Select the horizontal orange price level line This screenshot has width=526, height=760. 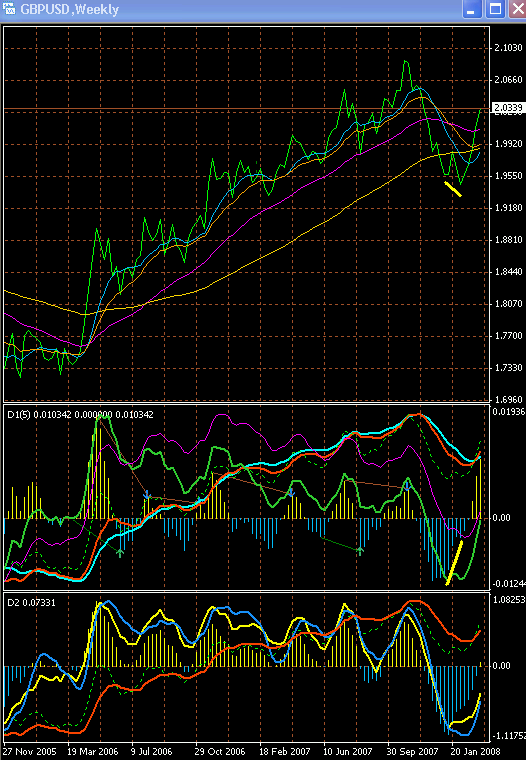[246, 108]
